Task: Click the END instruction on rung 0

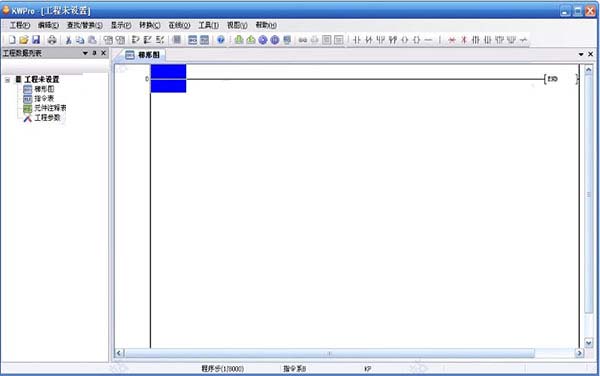Action: (552, 79)
